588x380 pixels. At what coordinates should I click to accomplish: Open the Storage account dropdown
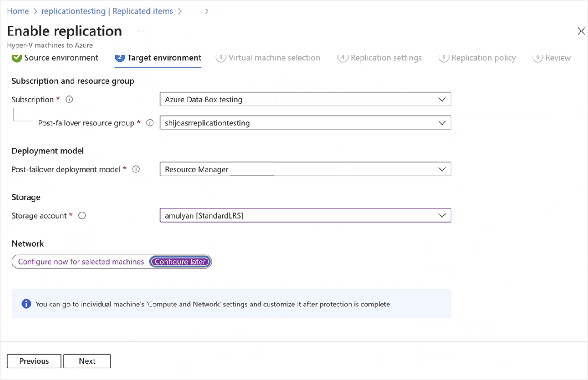click(305, 215)
